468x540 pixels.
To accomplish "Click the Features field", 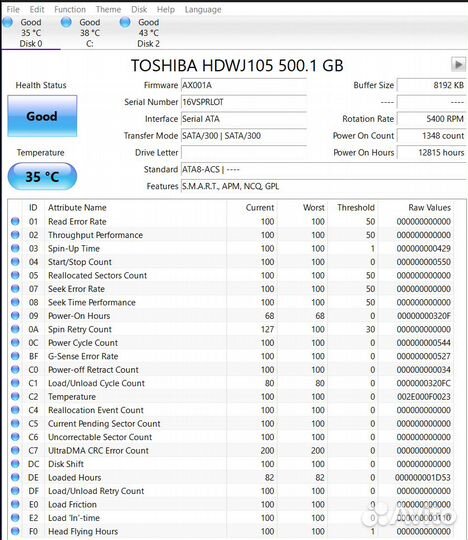I will tap(324, 186).
